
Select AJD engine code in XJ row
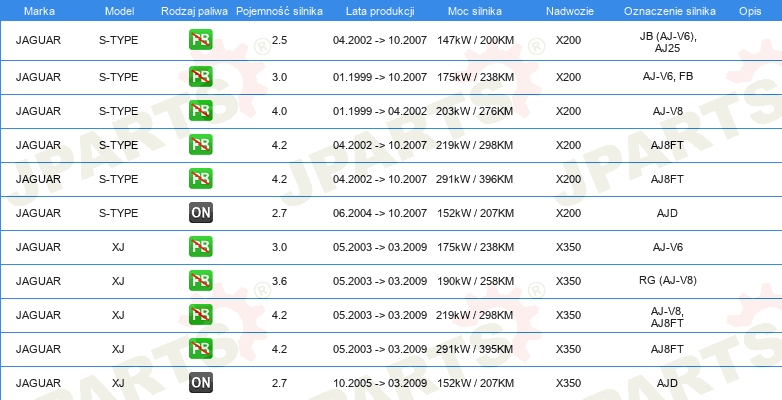pyautogui.click(x=667, y=383)
